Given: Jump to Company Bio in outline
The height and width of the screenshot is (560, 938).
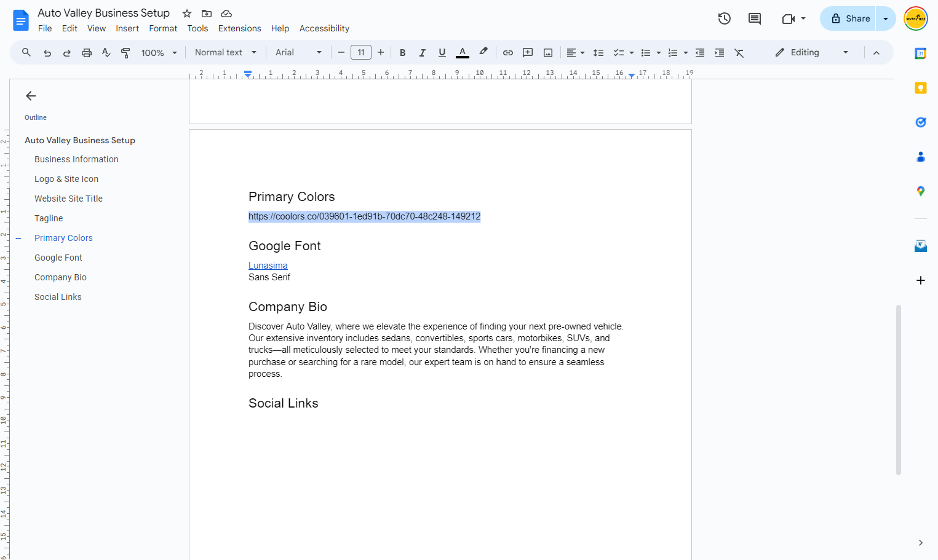Looking at the screenshot, I should pos(60,277).
